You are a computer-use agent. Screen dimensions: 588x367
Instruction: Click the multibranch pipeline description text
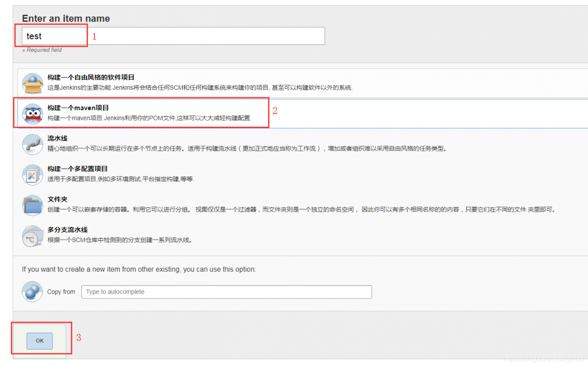(x=120, y=240)
